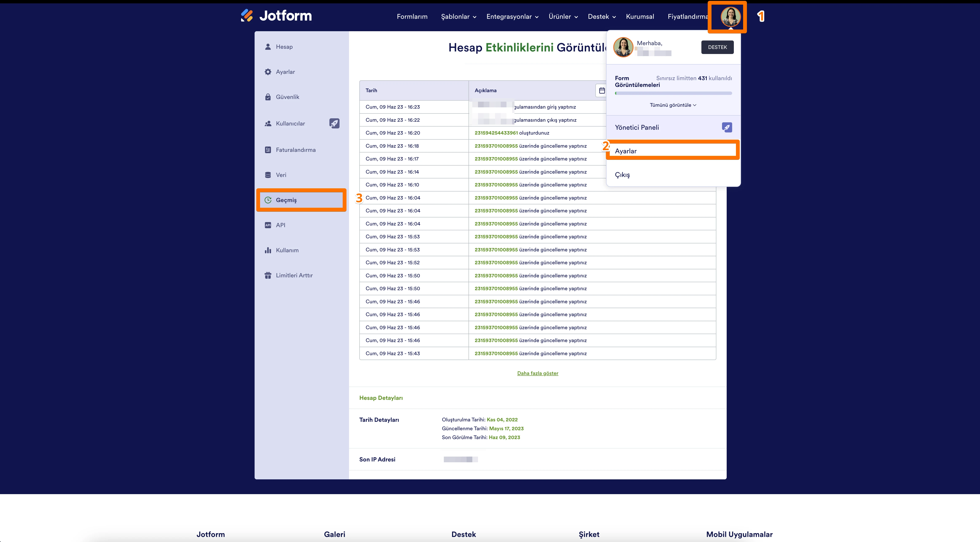
Task: Open the calendar filter in the activity table
Action: coord(602,90)
